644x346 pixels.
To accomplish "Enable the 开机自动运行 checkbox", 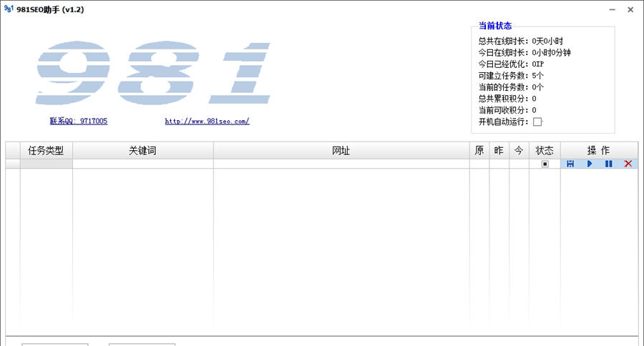I will (537, 122).
